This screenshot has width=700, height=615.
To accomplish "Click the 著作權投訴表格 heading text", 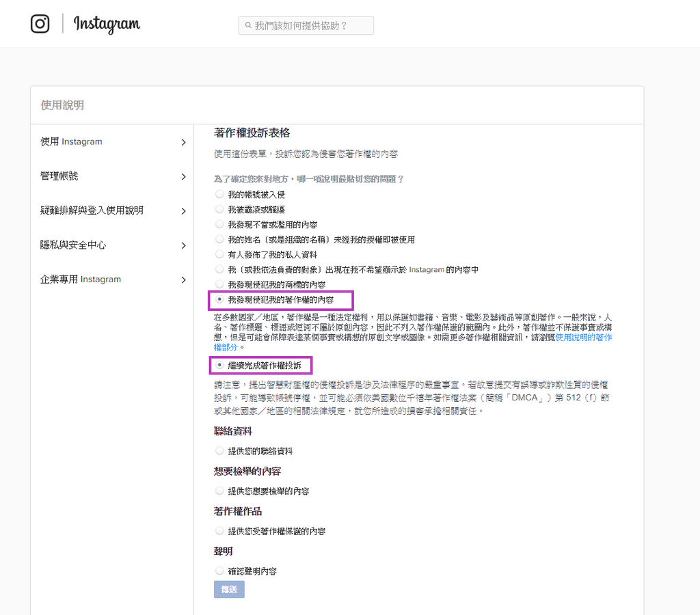I will coord(252,133).
